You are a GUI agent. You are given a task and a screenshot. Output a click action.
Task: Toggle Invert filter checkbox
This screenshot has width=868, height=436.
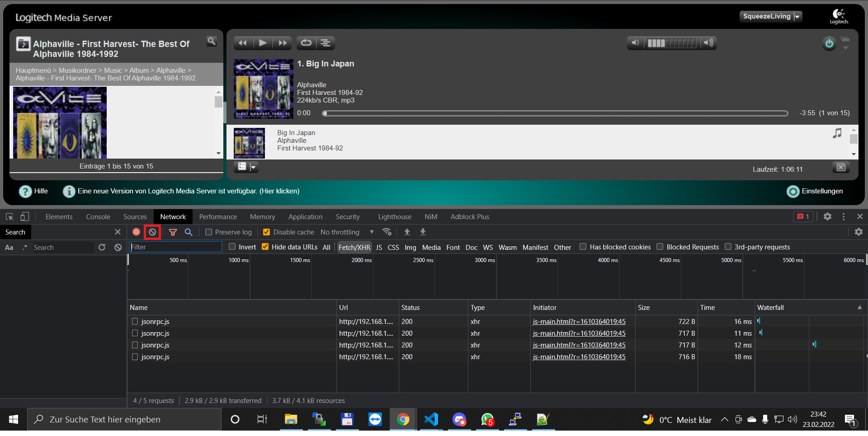(232, 247)
